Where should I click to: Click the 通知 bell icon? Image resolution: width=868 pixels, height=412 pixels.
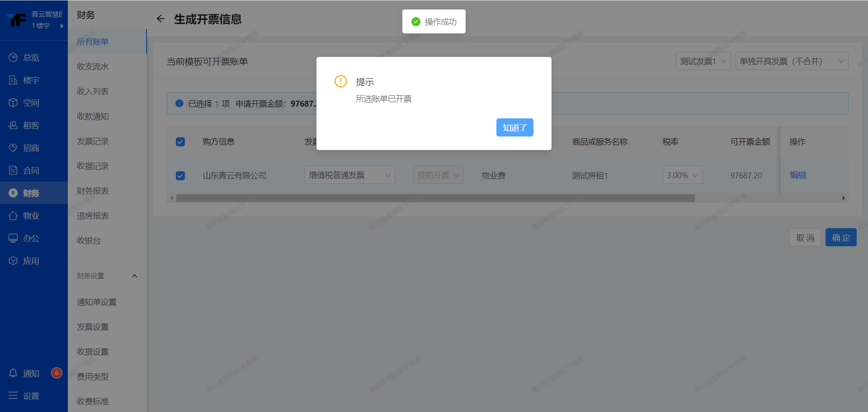point(13,373)
